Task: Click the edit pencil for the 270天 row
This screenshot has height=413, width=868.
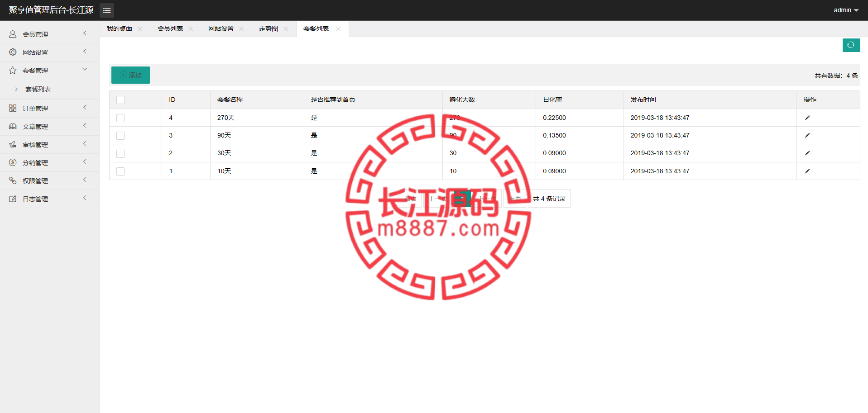Action: click(807, 118)
